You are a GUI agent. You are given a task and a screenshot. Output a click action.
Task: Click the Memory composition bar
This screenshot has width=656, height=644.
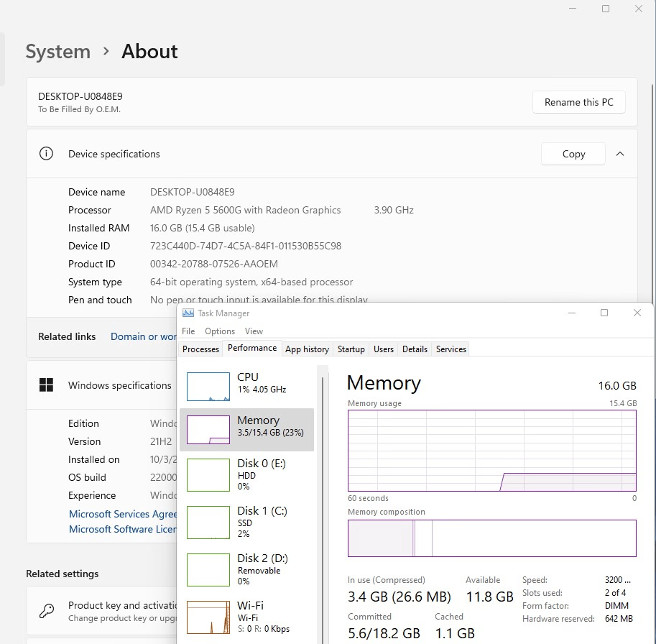click(x=492, y=538)
